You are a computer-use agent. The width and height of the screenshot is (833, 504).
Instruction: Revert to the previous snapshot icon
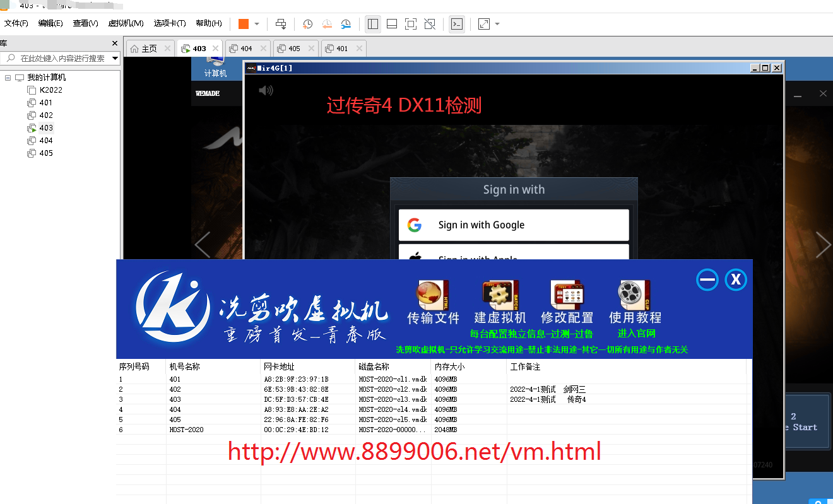click(327, 24)
